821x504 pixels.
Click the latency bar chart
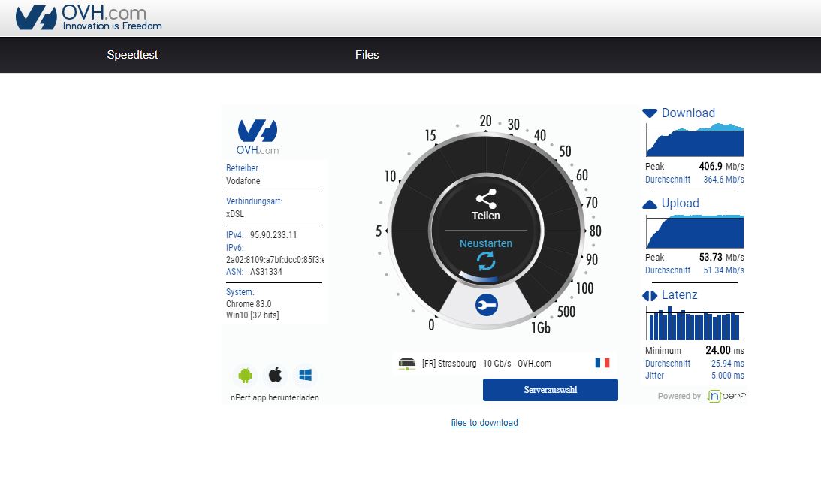(695, 324)
